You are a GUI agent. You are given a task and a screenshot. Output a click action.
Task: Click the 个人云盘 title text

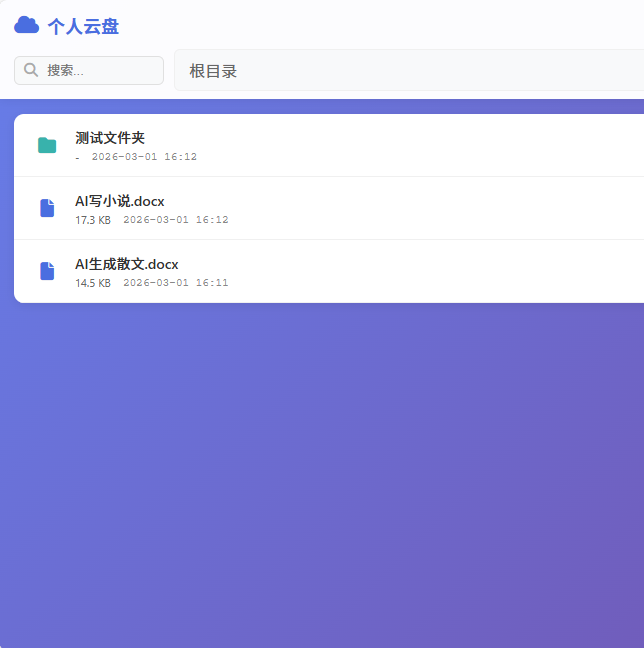(83, 27)
